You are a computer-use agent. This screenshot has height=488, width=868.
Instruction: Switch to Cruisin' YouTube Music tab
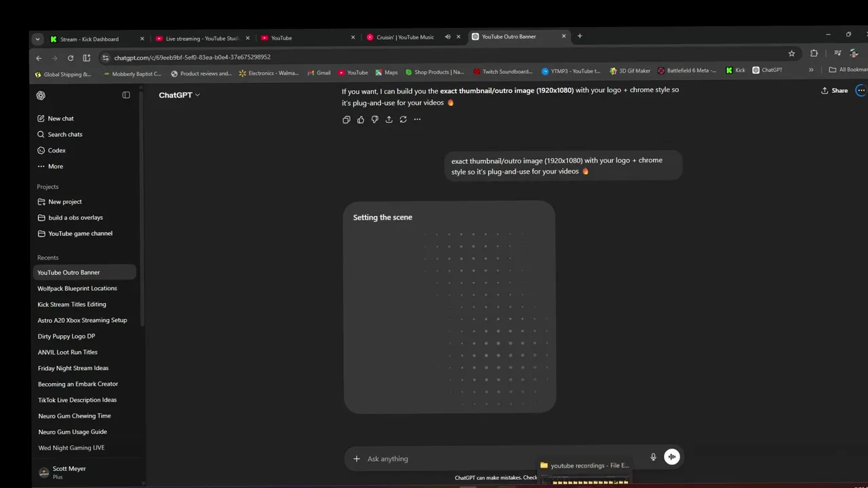[x=405, y=37]
